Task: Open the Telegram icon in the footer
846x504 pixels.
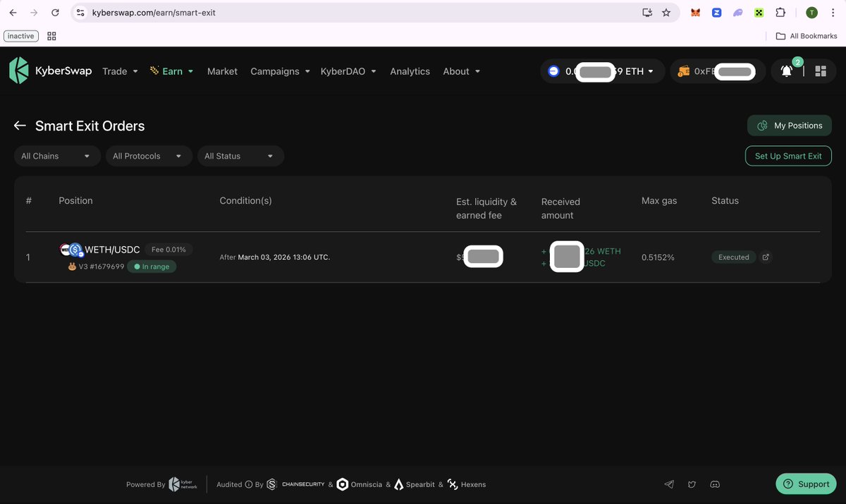Action: pos(669,484)
